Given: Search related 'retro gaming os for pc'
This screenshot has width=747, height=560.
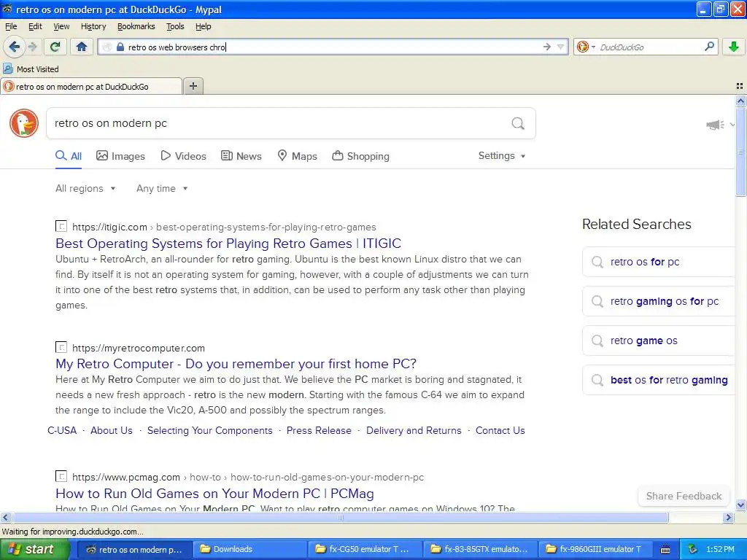Looking at the screenshot, I should (x=659, y=301).
